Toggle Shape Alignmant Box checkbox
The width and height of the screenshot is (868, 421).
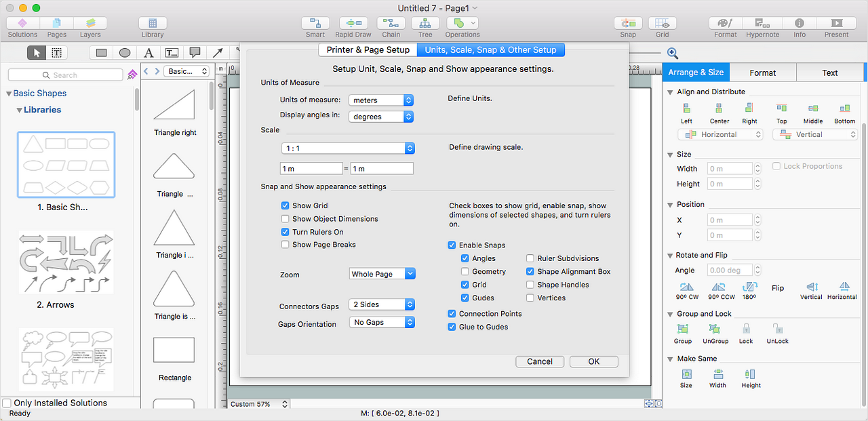(x=530, y=271)
